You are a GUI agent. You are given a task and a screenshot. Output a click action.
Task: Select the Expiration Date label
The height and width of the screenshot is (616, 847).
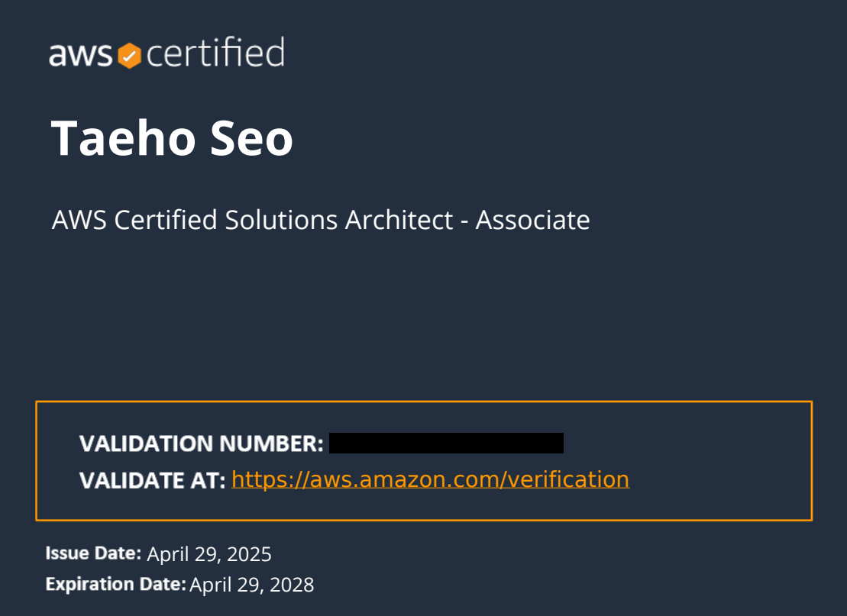click(x=115, y=584)
